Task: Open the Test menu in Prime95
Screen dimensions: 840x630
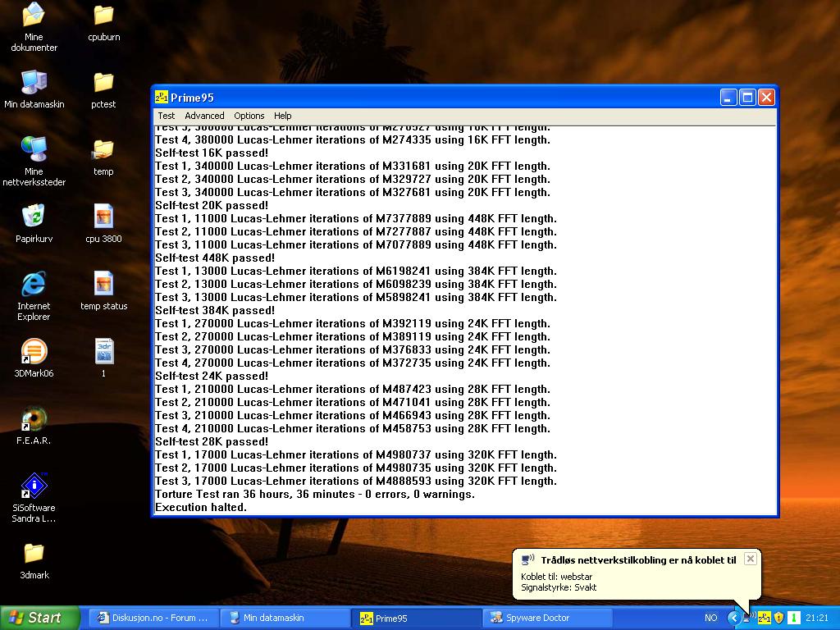Action: click(x=166, y=116)
